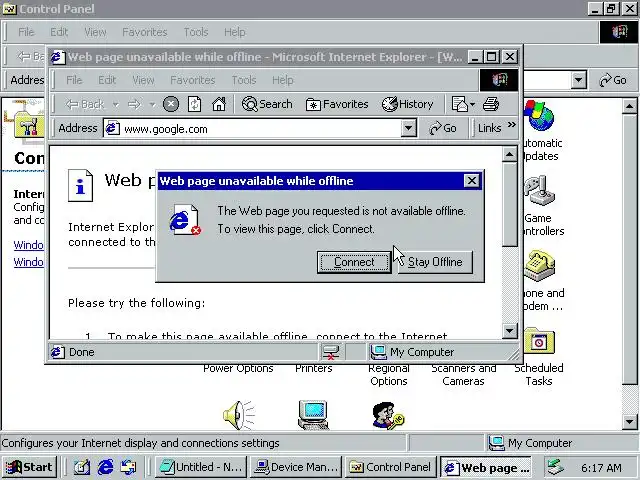Open the Control Panel Help menu
This screenshot has height=480, width=640.
tap(235, 32)
